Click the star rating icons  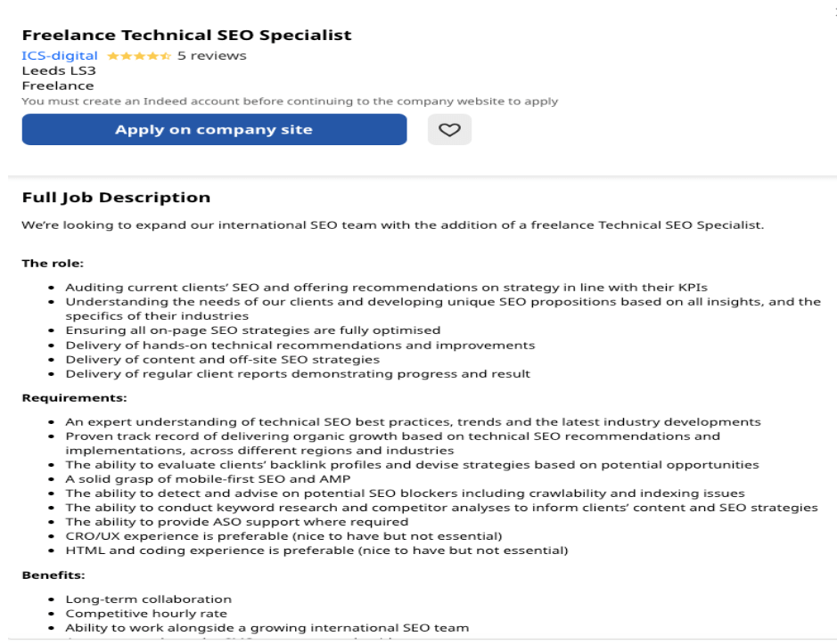coord(138,56)
